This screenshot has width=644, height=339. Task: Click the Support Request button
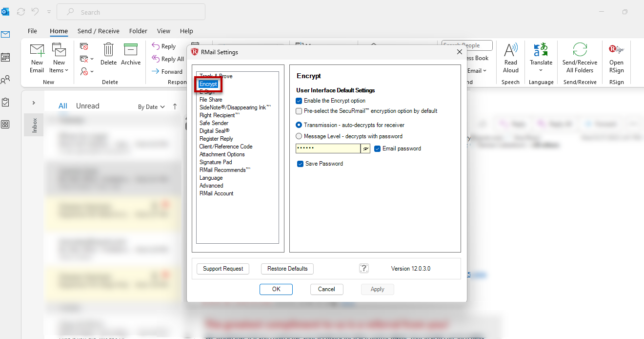(223, 269)
